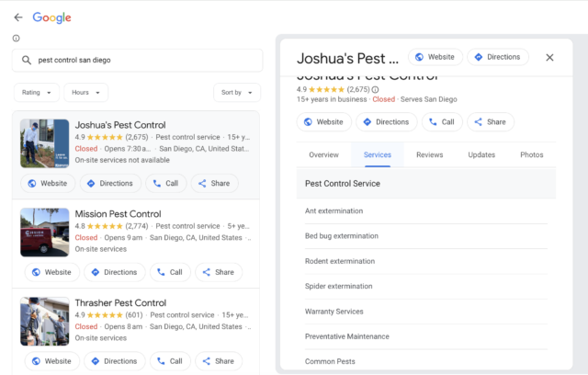Click Directions button in panel header
This screenshot has width=588, height=375.
pyautogui.click(x=496, y=57)
